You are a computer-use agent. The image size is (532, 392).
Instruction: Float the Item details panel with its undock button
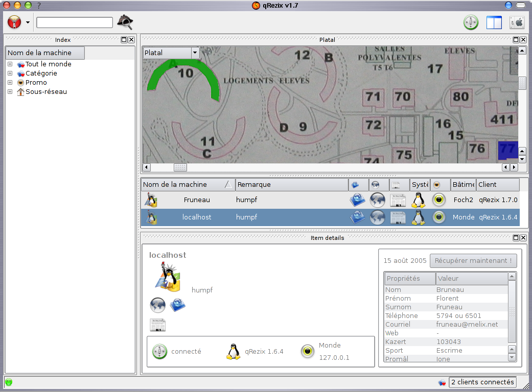pos(516,237)
